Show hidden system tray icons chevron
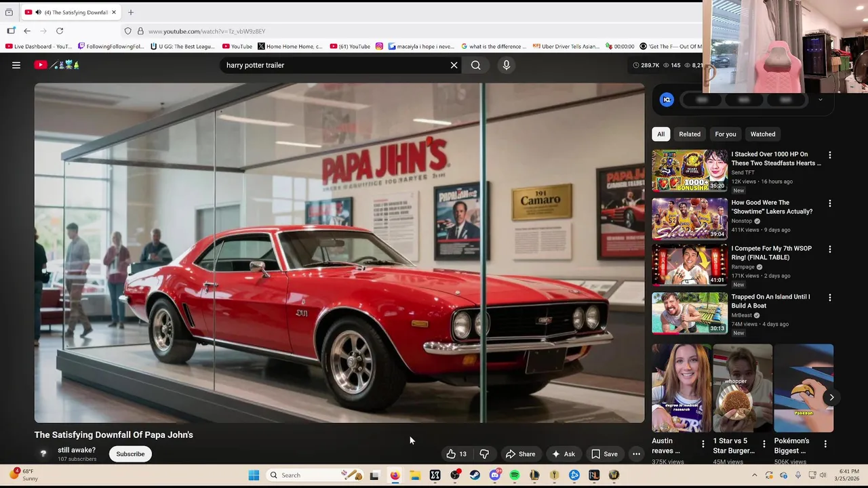The image size is (868, 488). coord(754,475)
